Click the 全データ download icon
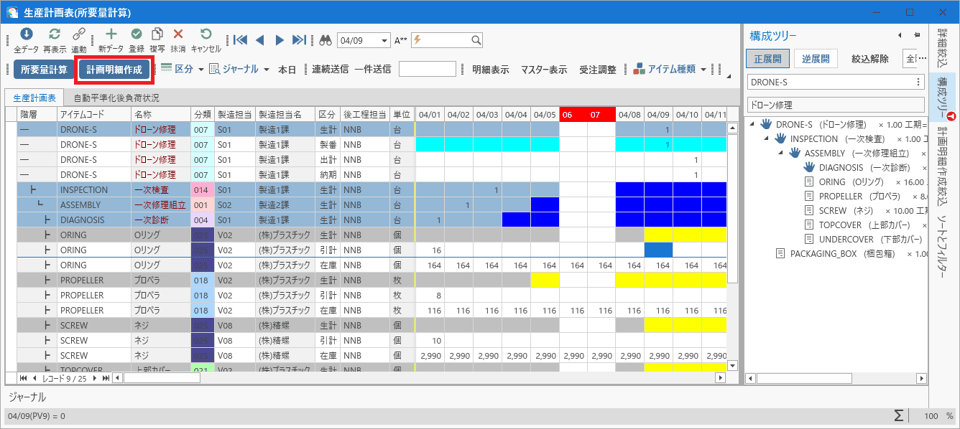The image size is (960, 429). coord(26,35)
